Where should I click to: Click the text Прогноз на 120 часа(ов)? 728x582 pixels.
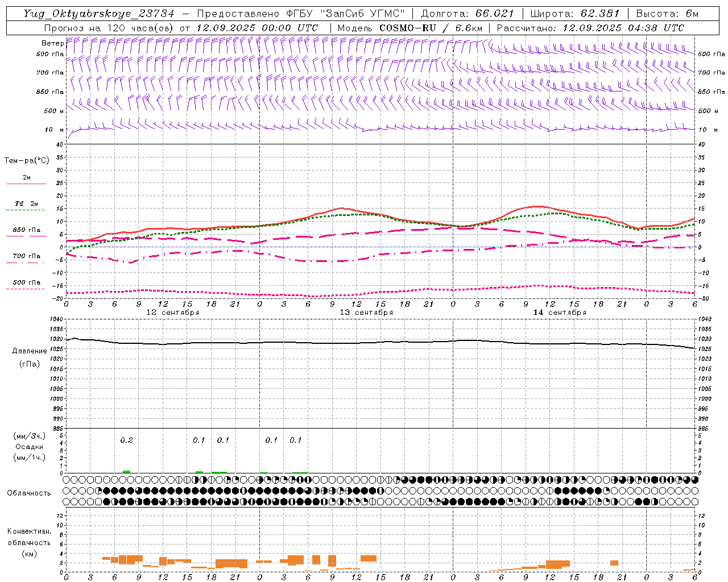[x=110, y=28]
